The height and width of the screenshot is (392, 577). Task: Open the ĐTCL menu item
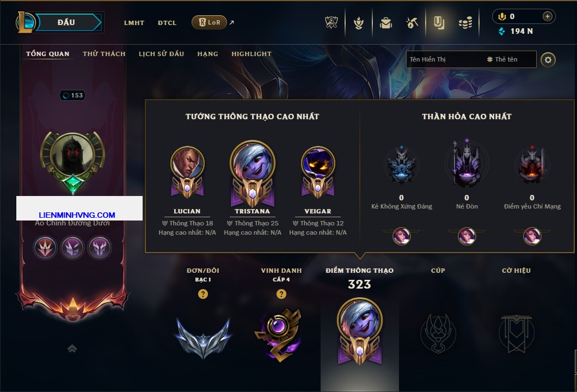(167, 23)
